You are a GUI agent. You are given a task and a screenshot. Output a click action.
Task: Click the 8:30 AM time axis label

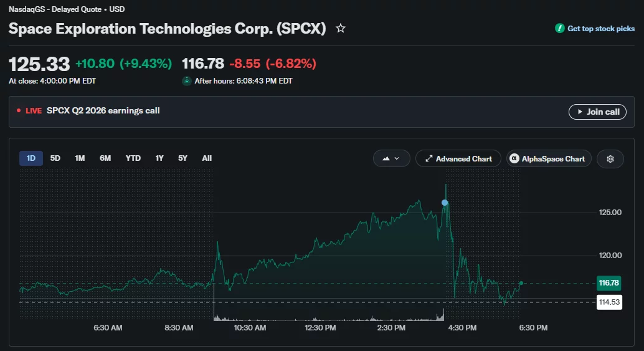click(179, 327)
